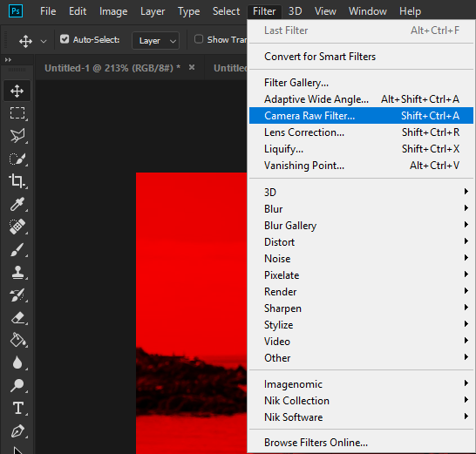
Task: Click the Move tool icon in options bar
Action: point(25,41)
